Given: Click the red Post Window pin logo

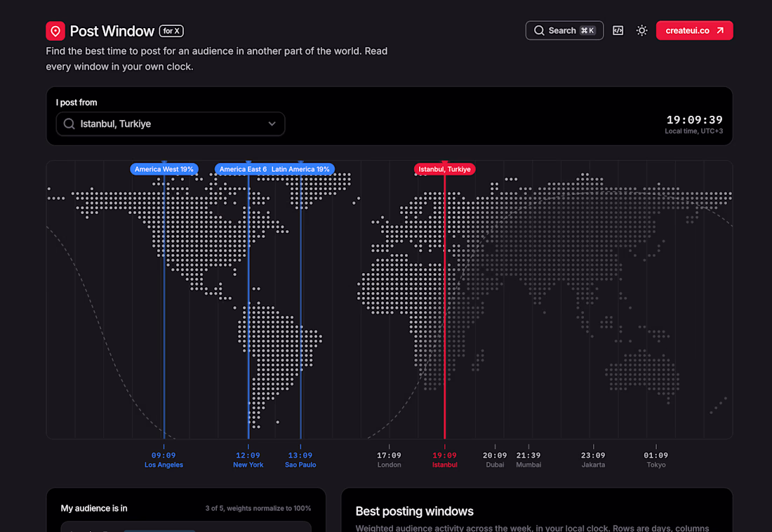Looking at the screenshot, I should 55,31.
